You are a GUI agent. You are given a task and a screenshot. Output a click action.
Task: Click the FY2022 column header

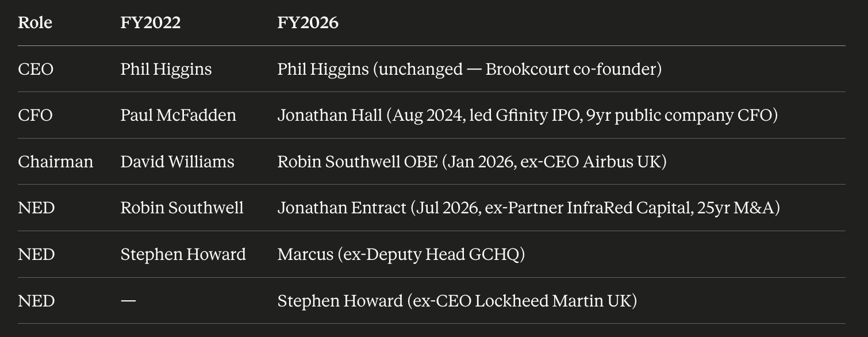click(151, 22)
